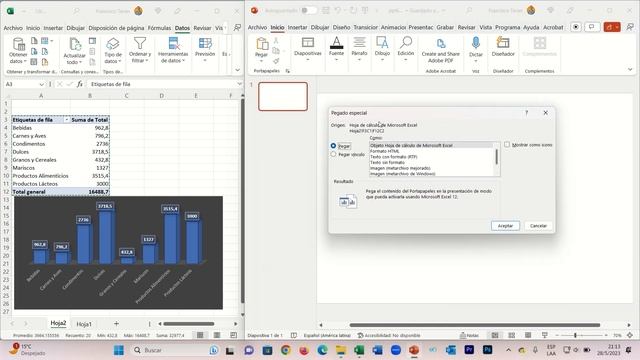Select Formato HTML in the paste list
Screen dimensions: 640x360
384,151
